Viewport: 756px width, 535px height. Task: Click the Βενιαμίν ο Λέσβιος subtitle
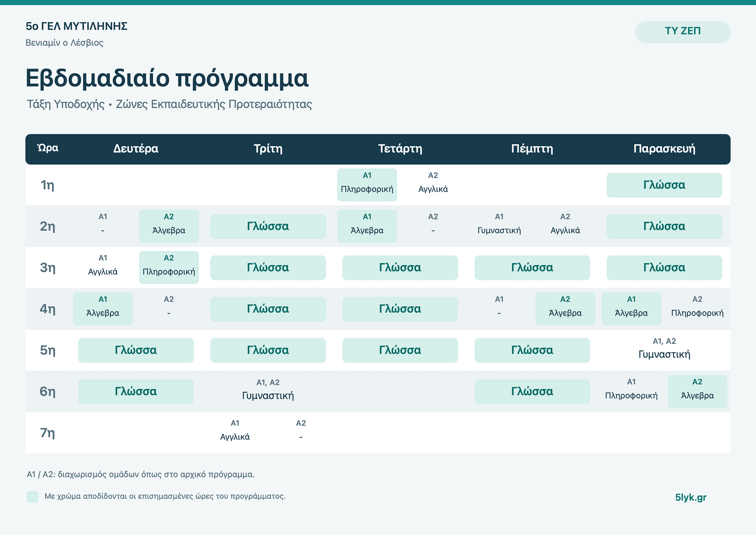(64, 43)
